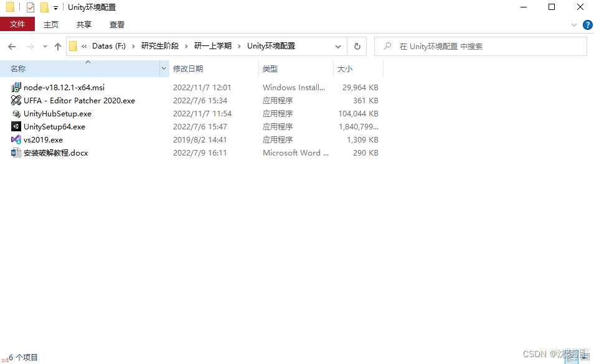Sort by the 类型 column header
Image resolution: width=594 pixels, height=364 pixels.
tap(296, 69)
